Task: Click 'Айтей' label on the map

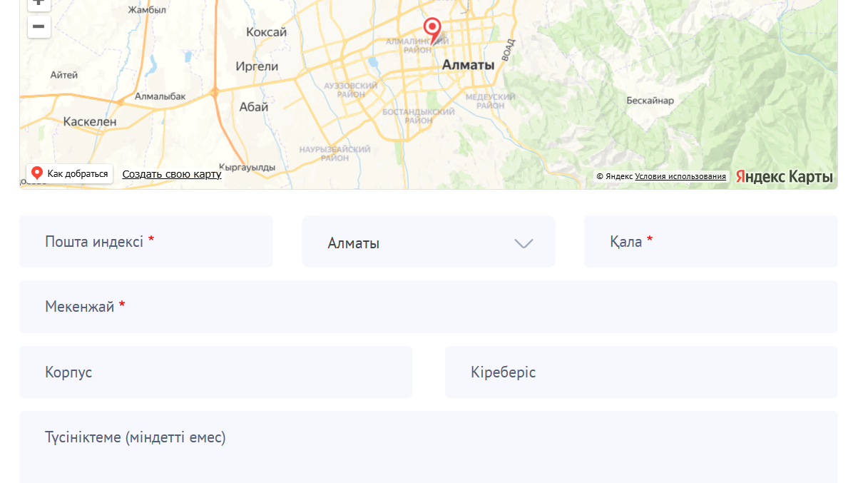Action: (64, 75)
